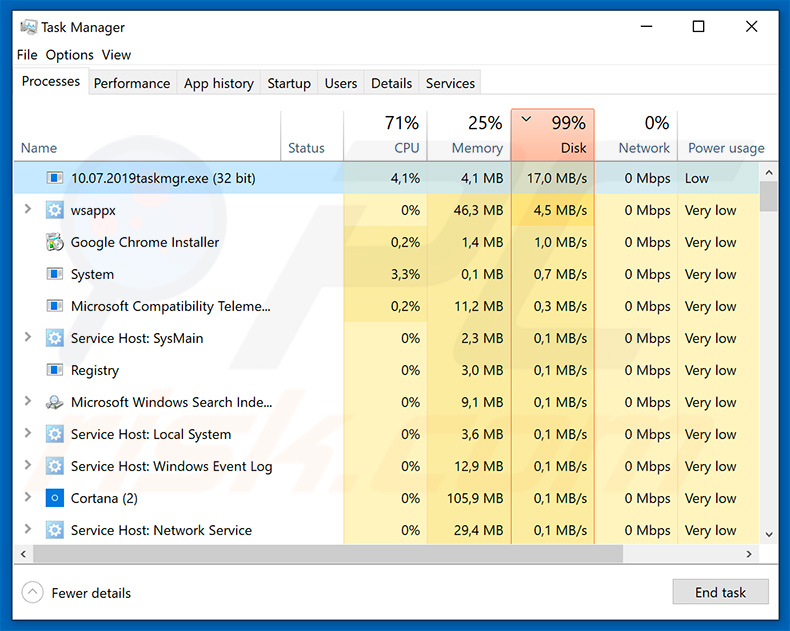Expand the Cortana (2) process group
Image resolution: width=790 pixels, height=631 pixels.
[x=28, y=497]
